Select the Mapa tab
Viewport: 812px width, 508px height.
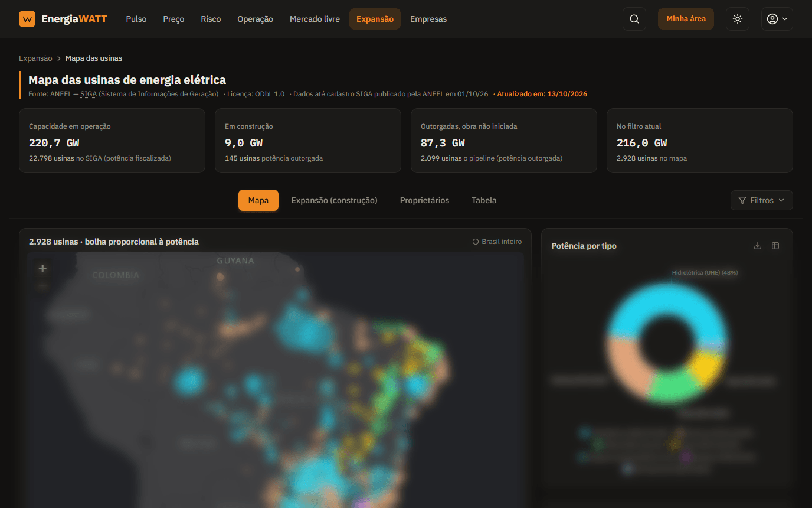[258, 200]
